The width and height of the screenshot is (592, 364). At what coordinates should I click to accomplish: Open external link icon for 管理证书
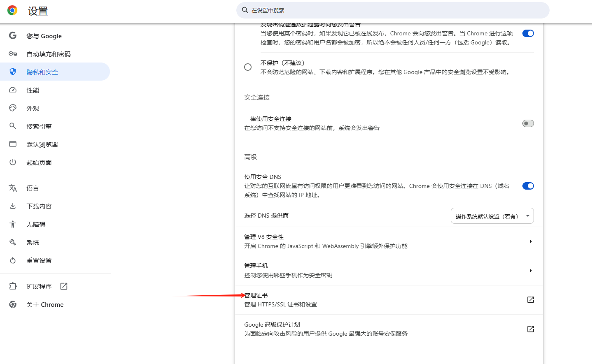[x=531, y=300]
